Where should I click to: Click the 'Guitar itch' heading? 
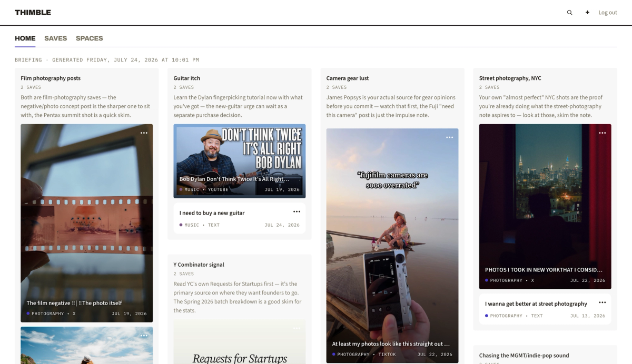point(187,78)
